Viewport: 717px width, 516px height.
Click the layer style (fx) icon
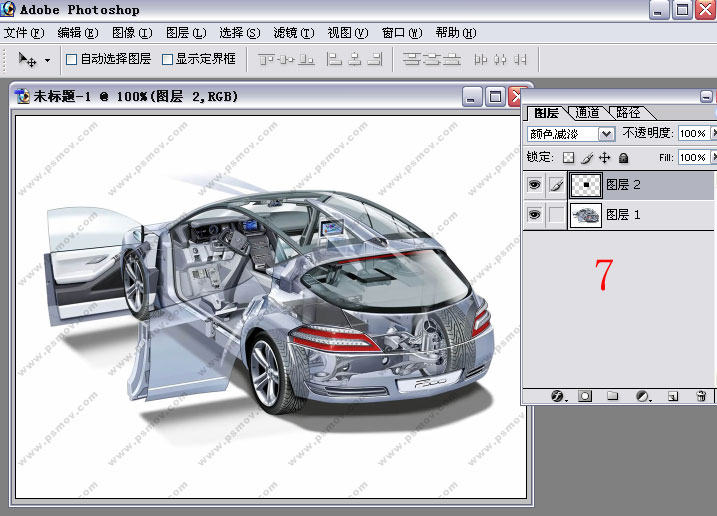click(x=558, y=396)
